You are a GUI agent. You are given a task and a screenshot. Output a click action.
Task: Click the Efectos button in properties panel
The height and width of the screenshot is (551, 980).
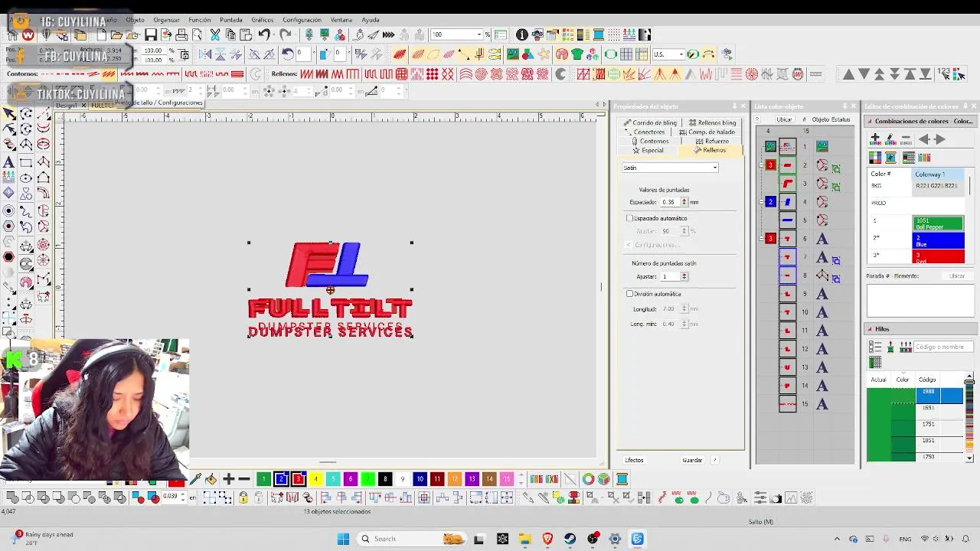pos(634,460)
